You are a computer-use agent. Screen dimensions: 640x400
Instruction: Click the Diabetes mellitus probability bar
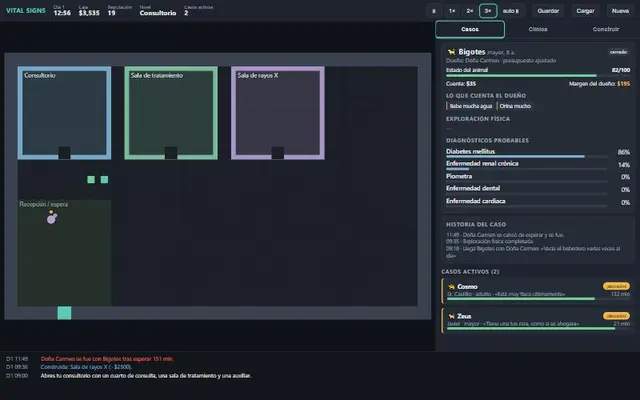[x=527, y=156]
